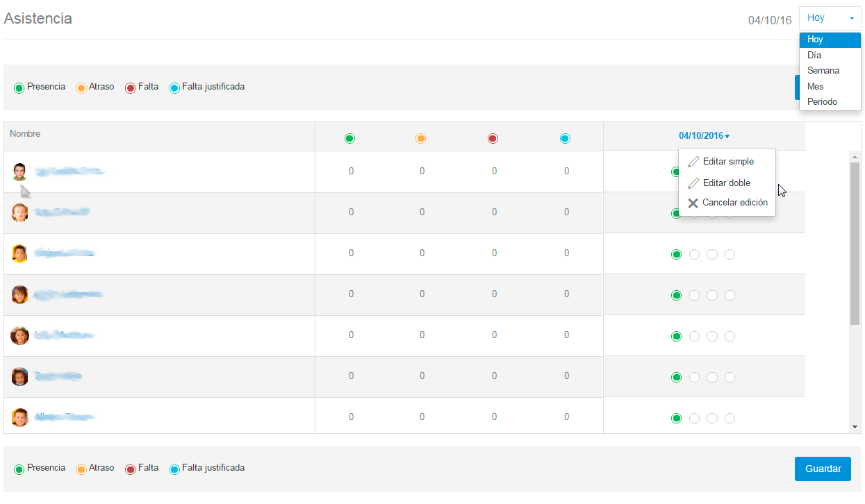Select last radio option in fifth student row
This screenshot has height=504, width=865.
tap(730, 337)
